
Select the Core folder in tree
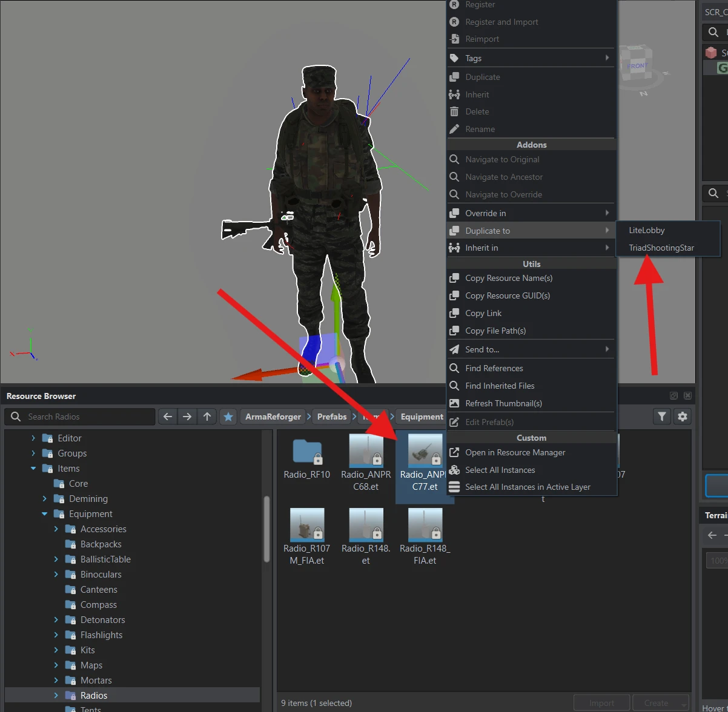pyautogui.click(x=78, y=483)
